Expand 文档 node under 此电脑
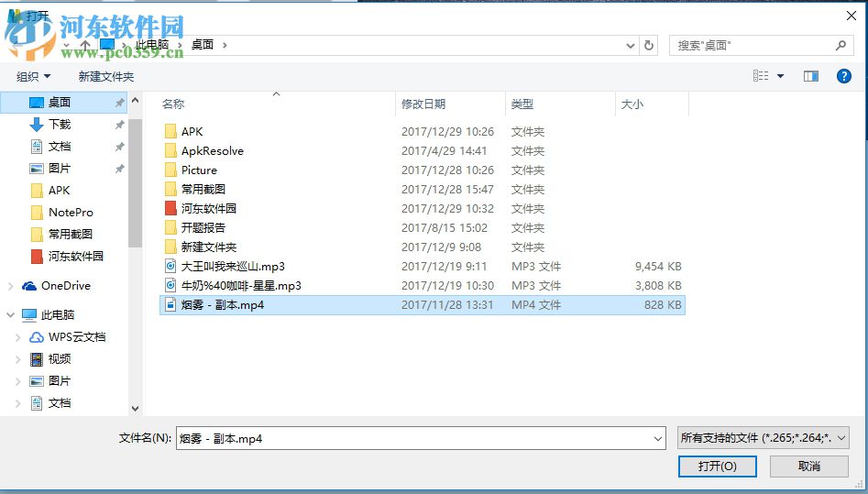This screenshot has height=494, width=868. 17,403
